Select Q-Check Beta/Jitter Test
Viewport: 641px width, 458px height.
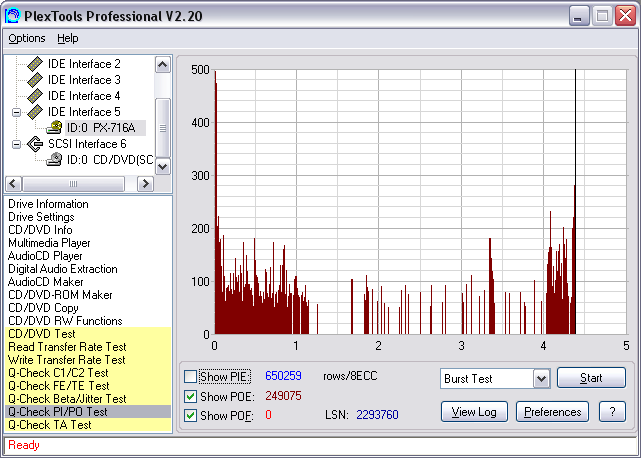coord(88,399)
